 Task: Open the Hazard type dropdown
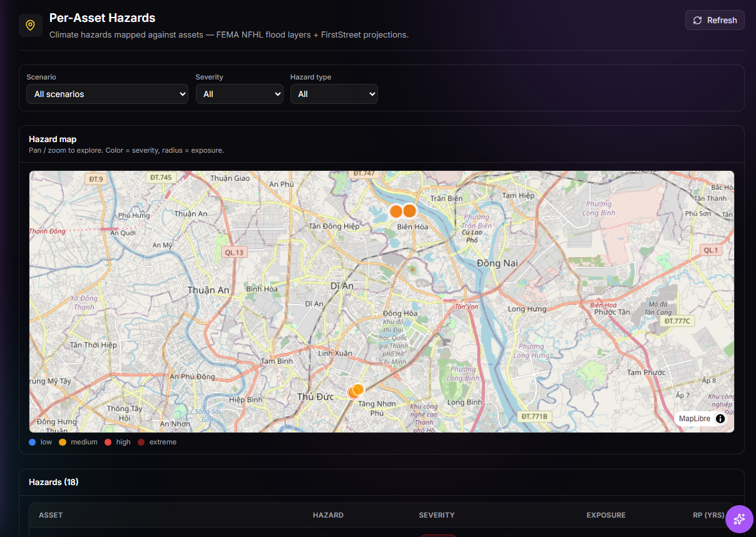click(334, 94)
